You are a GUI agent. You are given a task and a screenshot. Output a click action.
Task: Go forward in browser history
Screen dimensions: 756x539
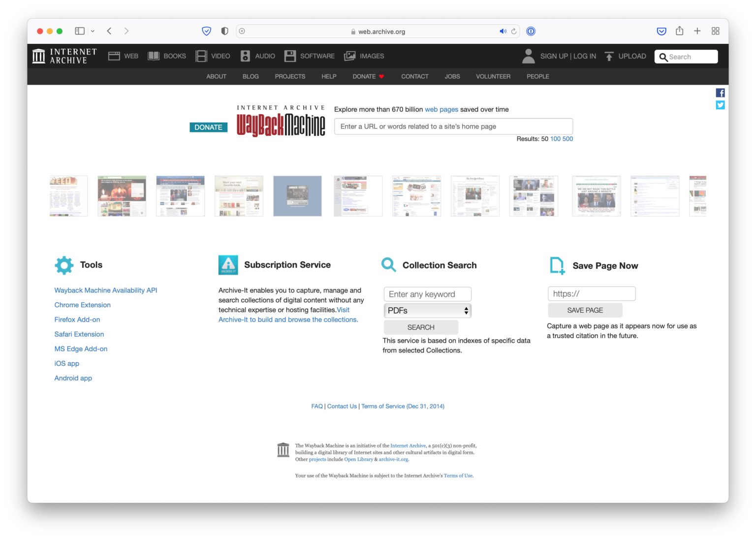(126, 31)
